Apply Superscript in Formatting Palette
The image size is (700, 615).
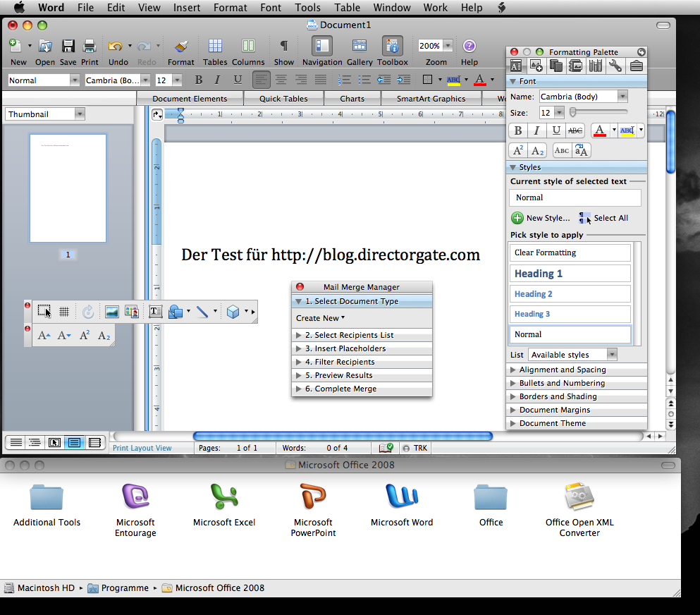(x=518, y=150)
